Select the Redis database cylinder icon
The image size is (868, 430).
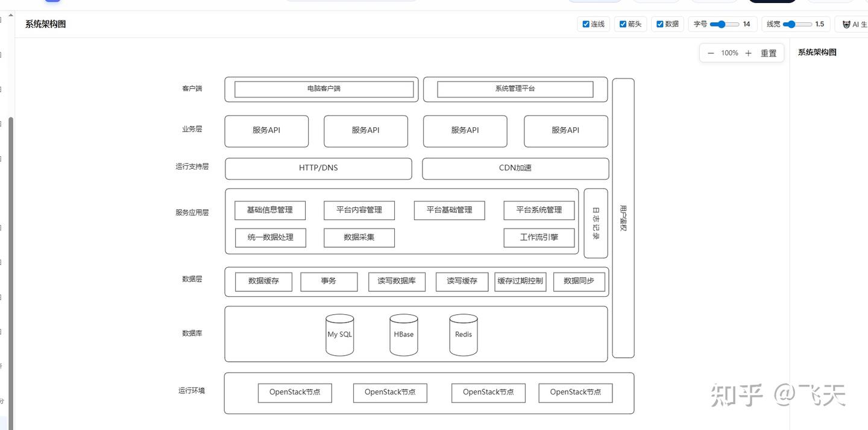pyautogui.click(x=463, y=334)
